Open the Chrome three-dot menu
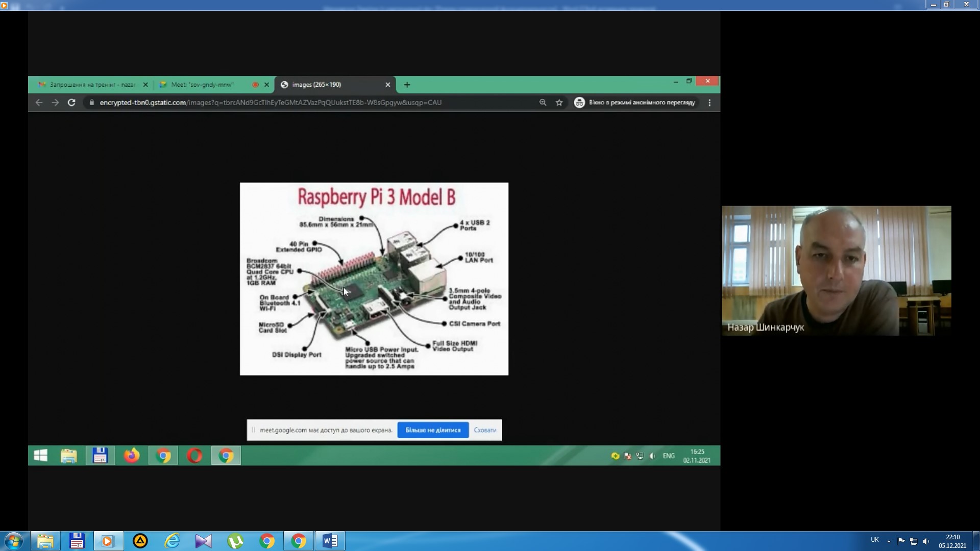 point(709,103)
